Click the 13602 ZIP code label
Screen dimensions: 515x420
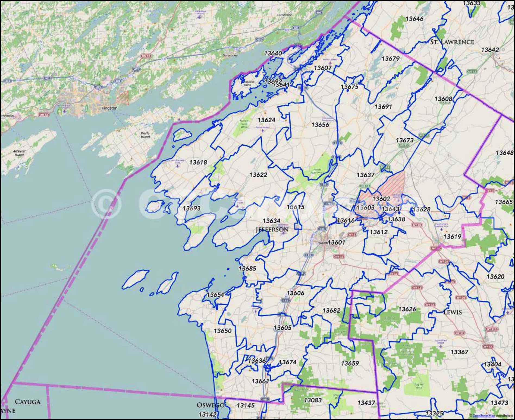[381, 199]
